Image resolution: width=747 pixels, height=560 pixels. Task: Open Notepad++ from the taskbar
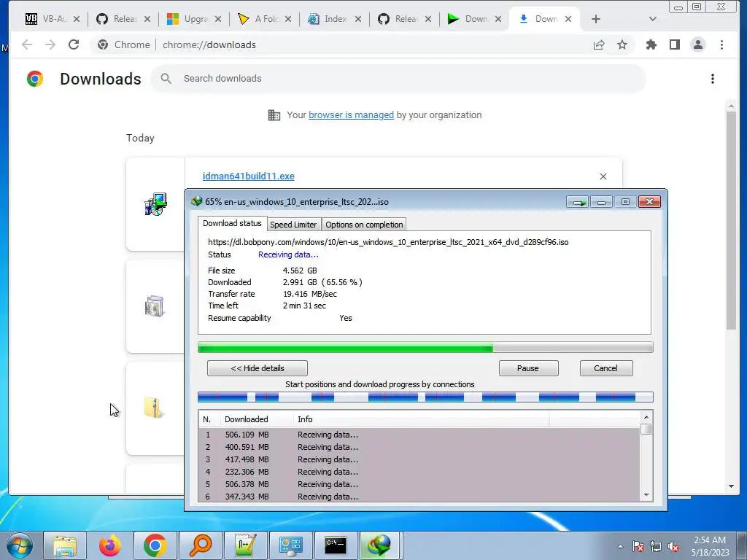(x=246, y=545)
